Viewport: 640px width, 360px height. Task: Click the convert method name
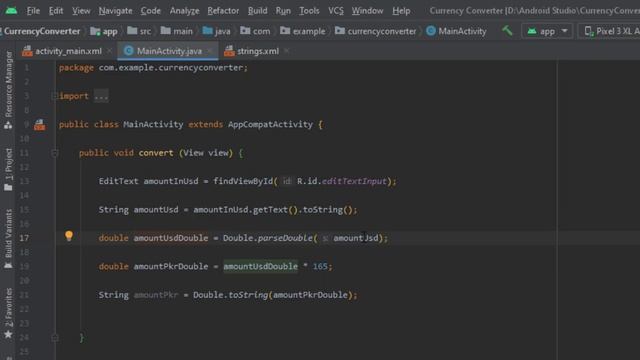click(156, 153)
